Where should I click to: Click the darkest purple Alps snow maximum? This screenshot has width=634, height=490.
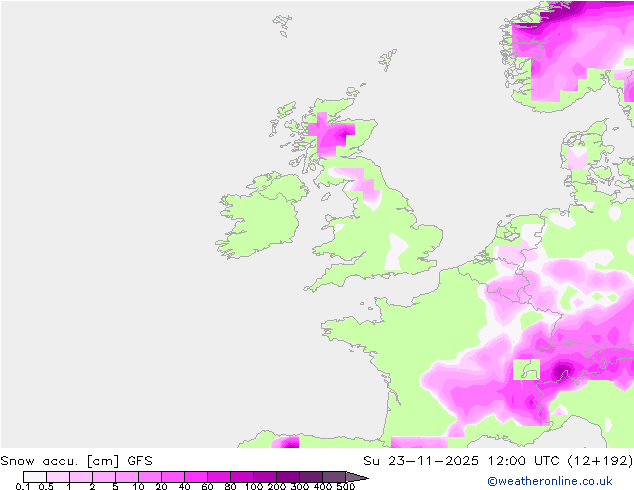coord(561,371)
